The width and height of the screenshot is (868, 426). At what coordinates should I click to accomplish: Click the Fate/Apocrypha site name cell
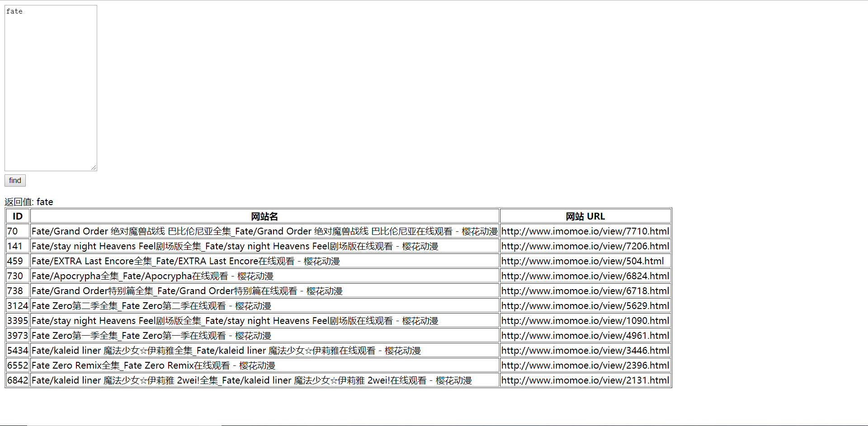(x=264, y=276)
